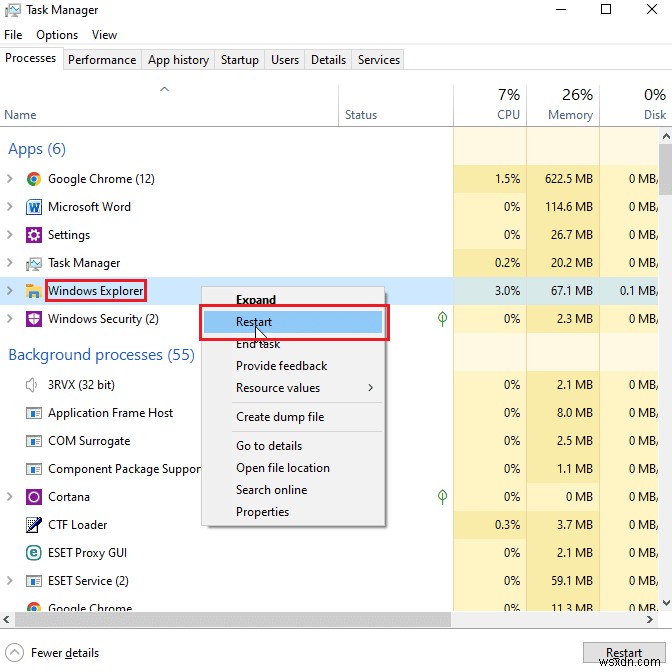Expand the Settings process

(x=9, y=235)
